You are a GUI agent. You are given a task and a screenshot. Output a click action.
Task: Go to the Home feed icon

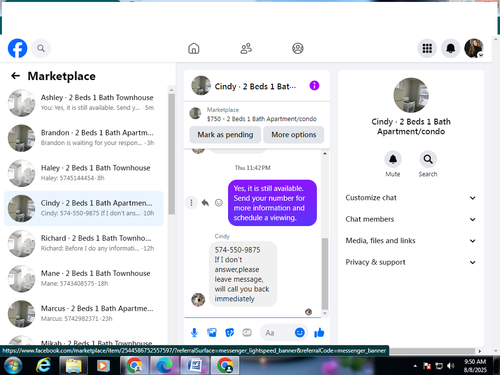pyautogui.click(x=194, y=48)
